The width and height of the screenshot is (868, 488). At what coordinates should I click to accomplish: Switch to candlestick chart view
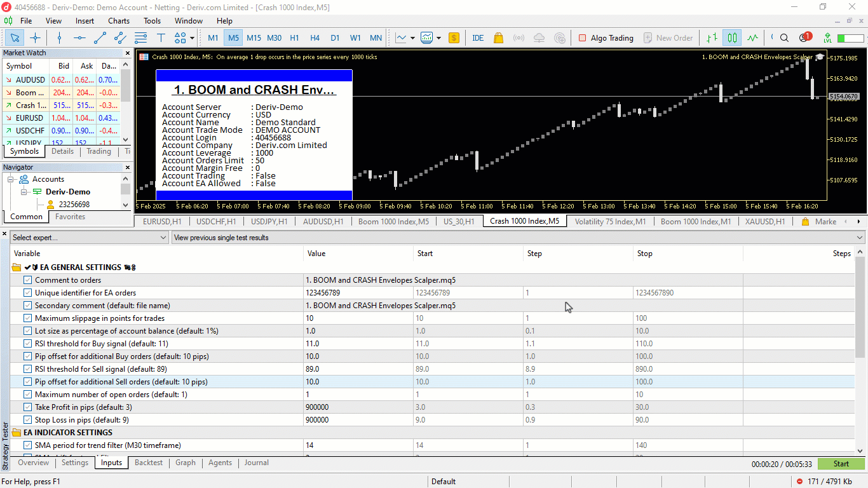[x=732, y=37]
